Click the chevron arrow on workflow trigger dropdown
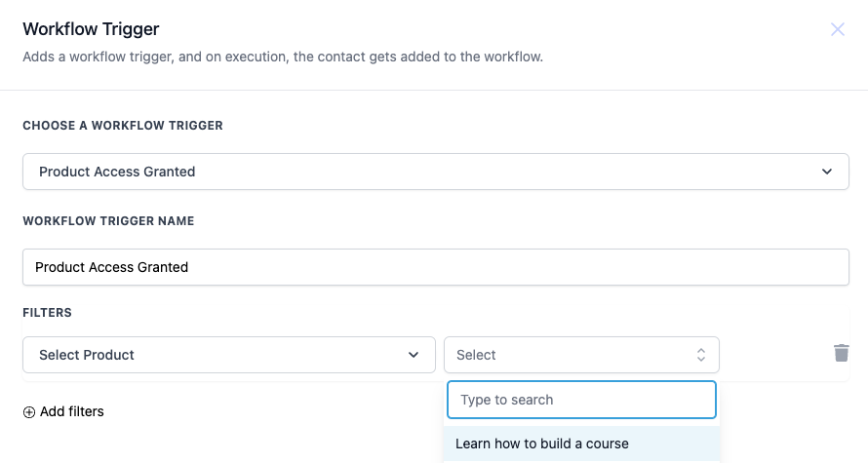The height and width of the screenshot is (463, 868). pyautogui.click(x=827, y=172)
